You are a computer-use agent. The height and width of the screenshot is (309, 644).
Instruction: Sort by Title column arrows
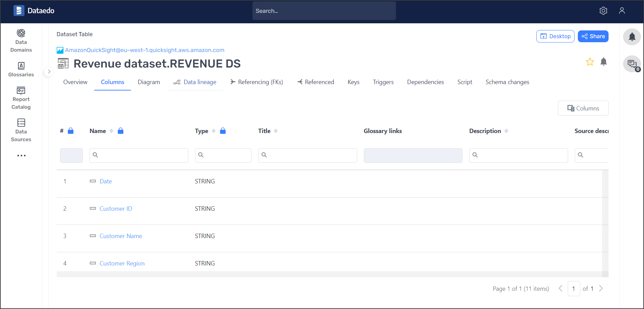276,131
